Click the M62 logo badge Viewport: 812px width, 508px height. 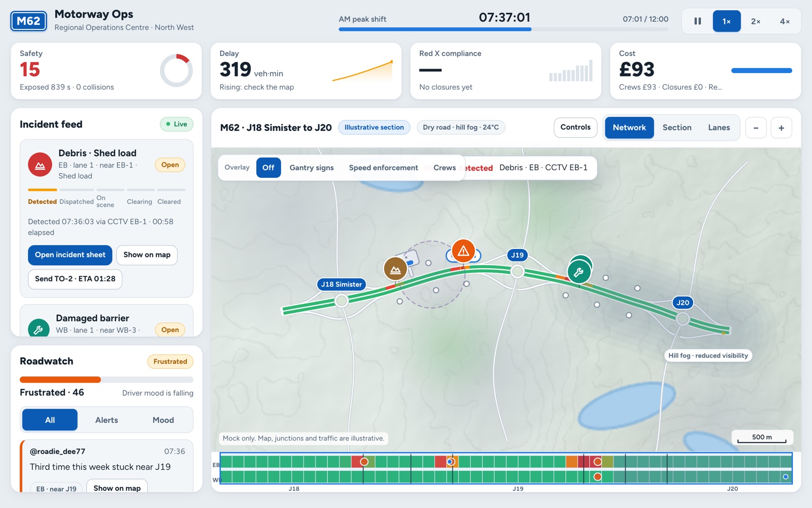[x=29, y=21]
